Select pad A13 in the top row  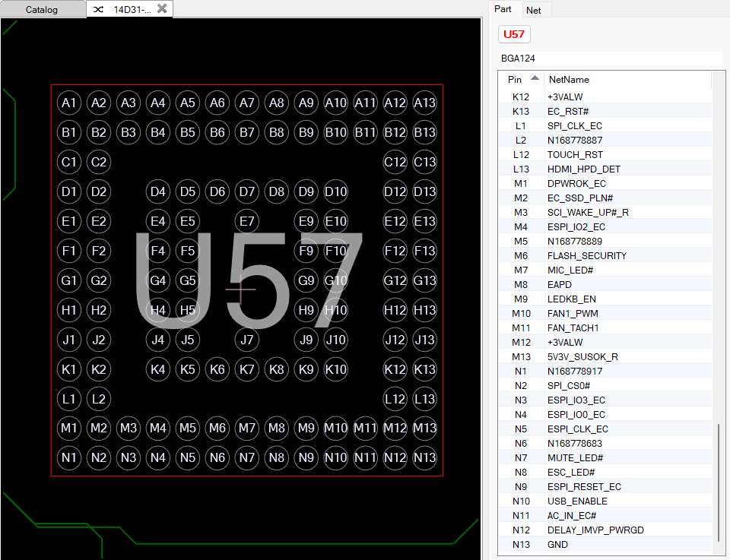(424, 103)
